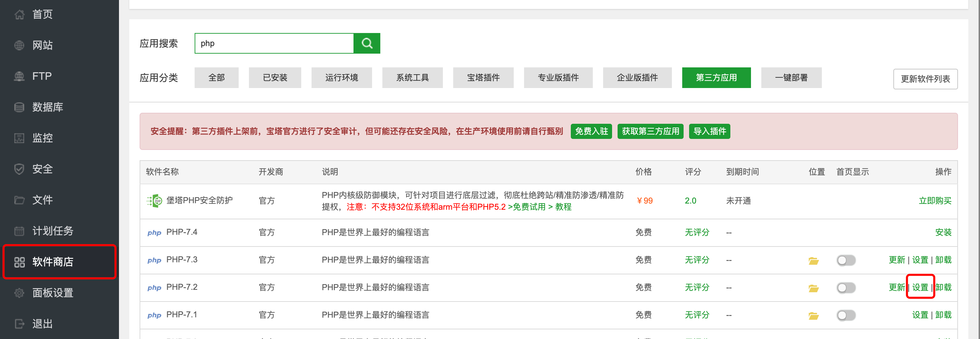Select the 第三方应用 category tab

[716, 78]
